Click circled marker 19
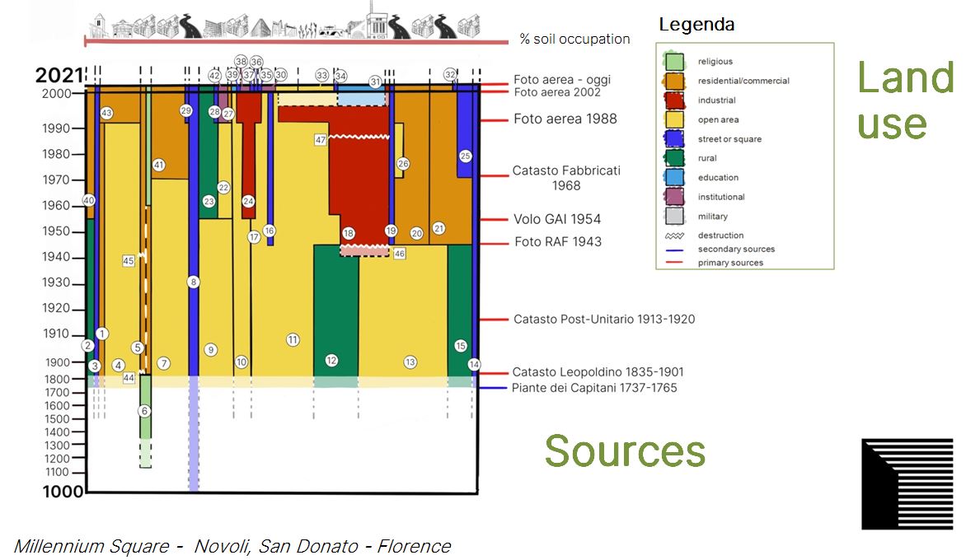The width and height of the screenshot is (966, 560). coord(391,231)
